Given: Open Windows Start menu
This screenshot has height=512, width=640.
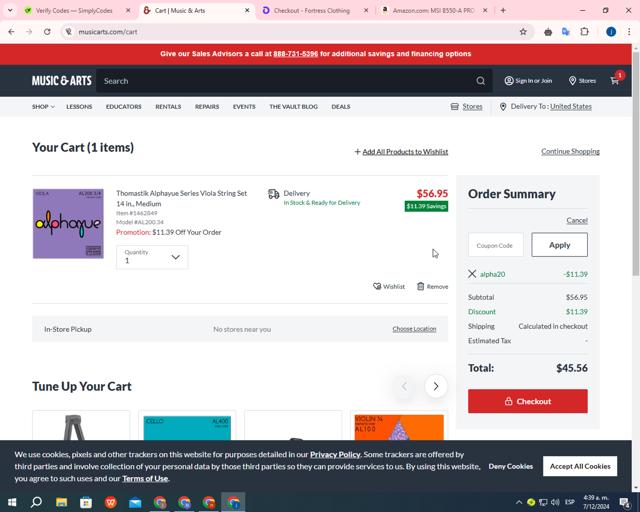Looking at the screenshot, I should (12, 502).
